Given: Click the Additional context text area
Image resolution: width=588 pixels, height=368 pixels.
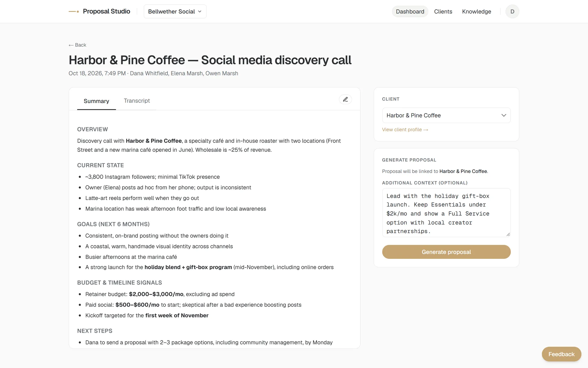Looking at the screenshot, I should 446,213.
